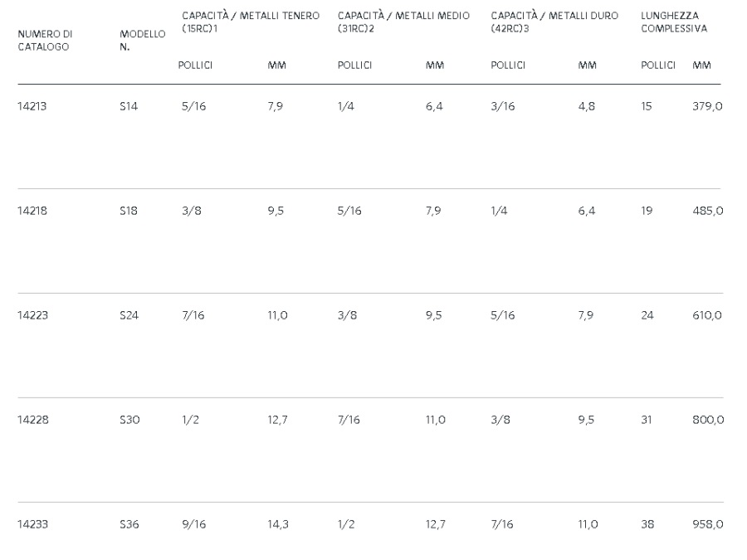Click catalog number 14233
This screenshot has height=560, width=747.
(33, 524)
